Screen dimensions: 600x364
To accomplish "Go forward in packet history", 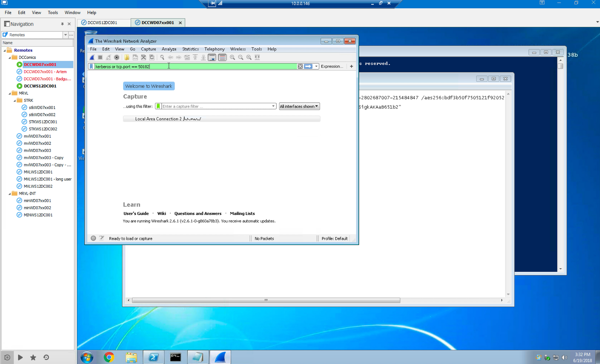I will (x=178, y=57).
